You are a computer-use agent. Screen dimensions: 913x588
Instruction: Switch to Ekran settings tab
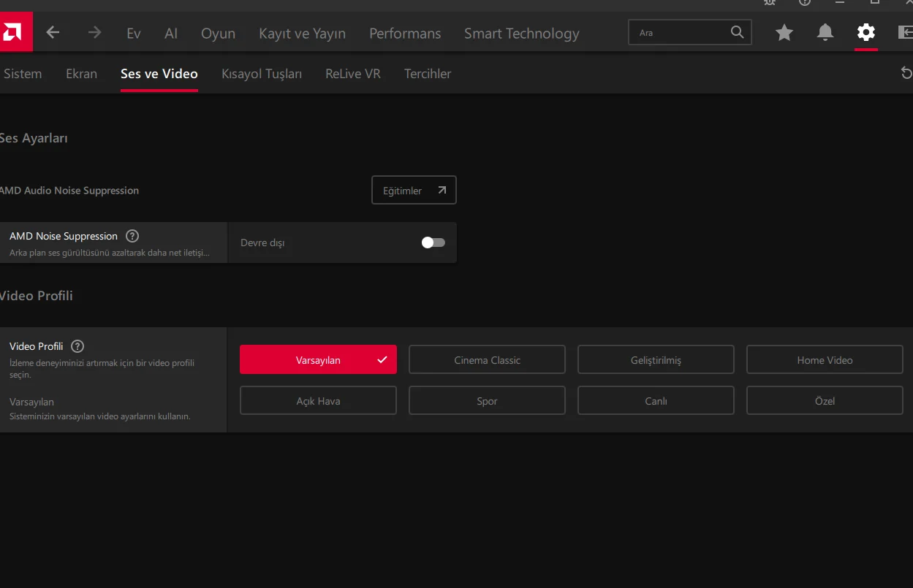click(x=81, y=74)
